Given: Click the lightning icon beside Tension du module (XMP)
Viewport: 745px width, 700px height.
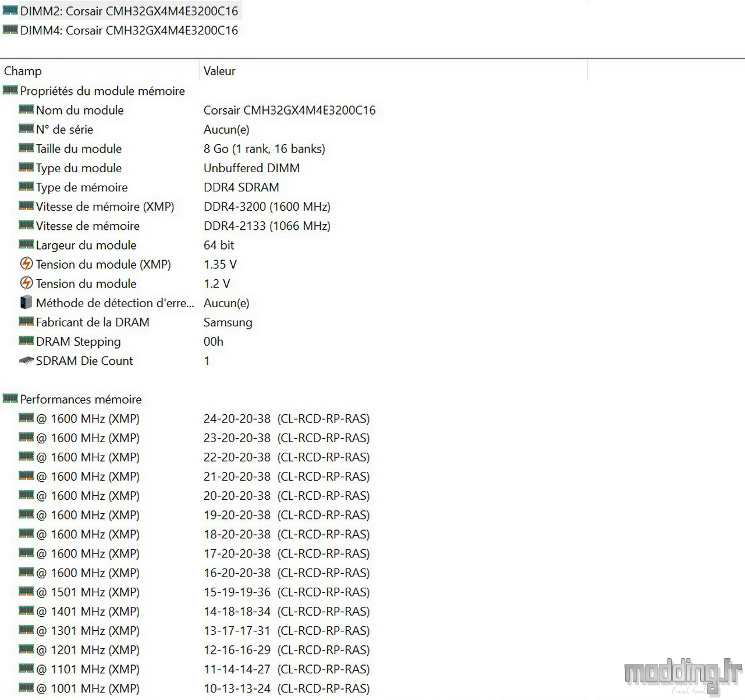Looking at the screenshot, I should click(x=26, y=264).
